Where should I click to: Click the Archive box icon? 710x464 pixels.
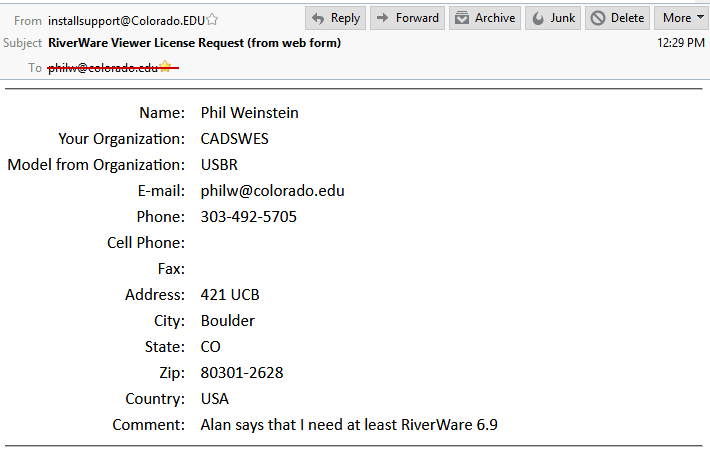tap(461, 18)
